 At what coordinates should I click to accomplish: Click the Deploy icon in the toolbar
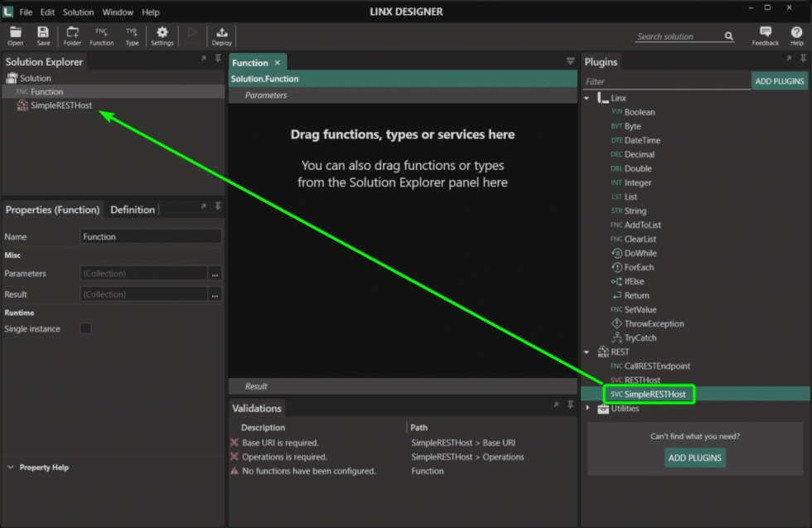(x=221, y=34)
